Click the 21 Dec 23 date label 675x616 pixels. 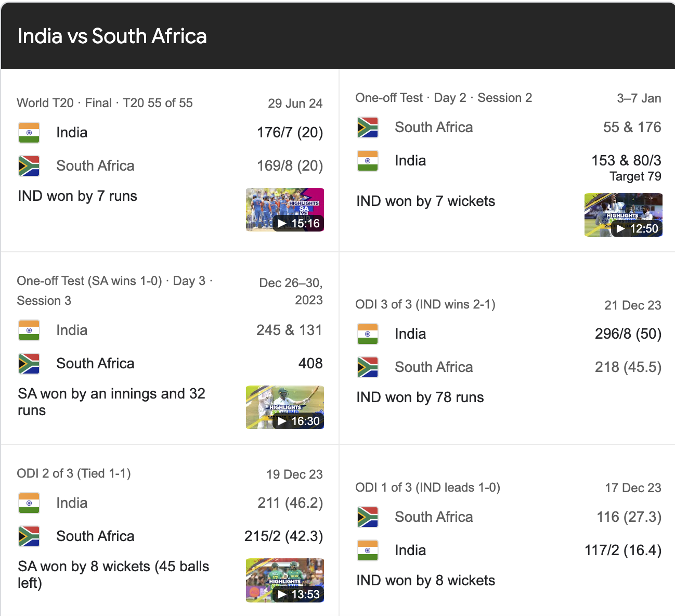[632, 305]
